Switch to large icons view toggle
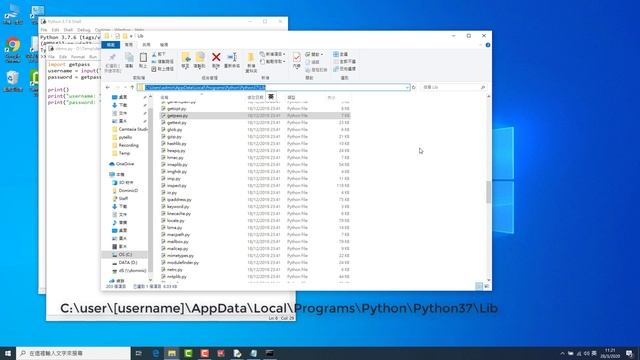The width and height of the screenshot is (640, 360). tap(487, 286)
